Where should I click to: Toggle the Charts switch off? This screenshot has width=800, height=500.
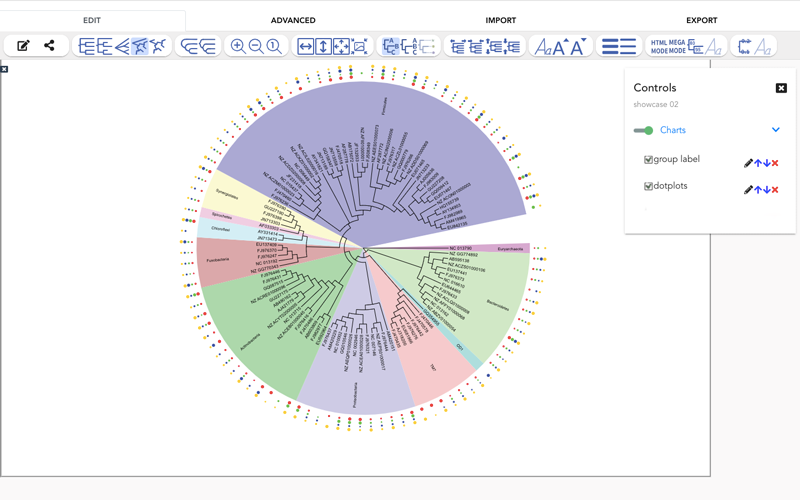pos(643,130)
